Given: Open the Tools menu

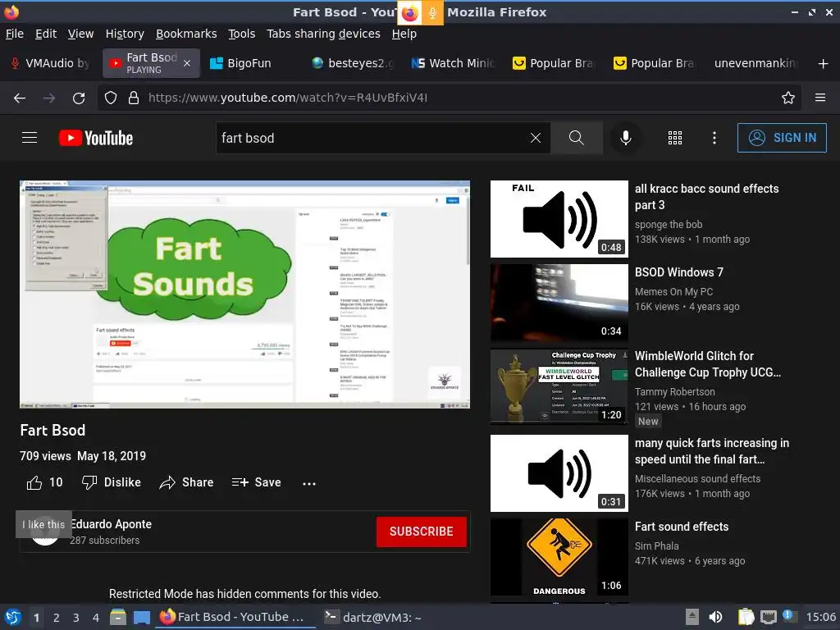Looking at the screenshot, I should coord(242,34).
